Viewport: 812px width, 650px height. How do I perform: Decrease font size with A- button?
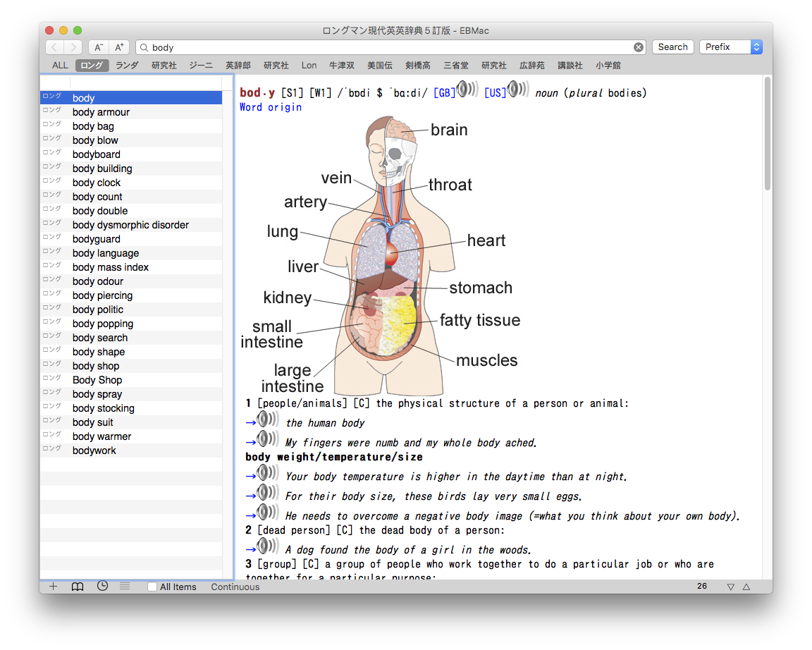[99, 47]
